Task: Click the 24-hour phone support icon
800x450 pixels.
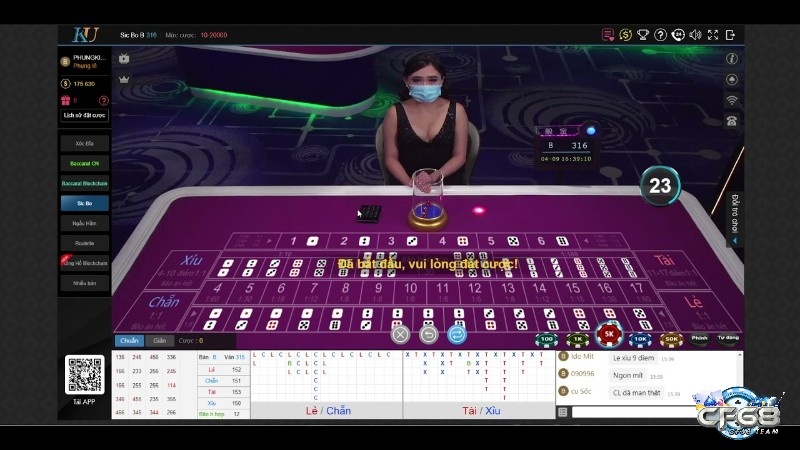Action: coord(678,35)
